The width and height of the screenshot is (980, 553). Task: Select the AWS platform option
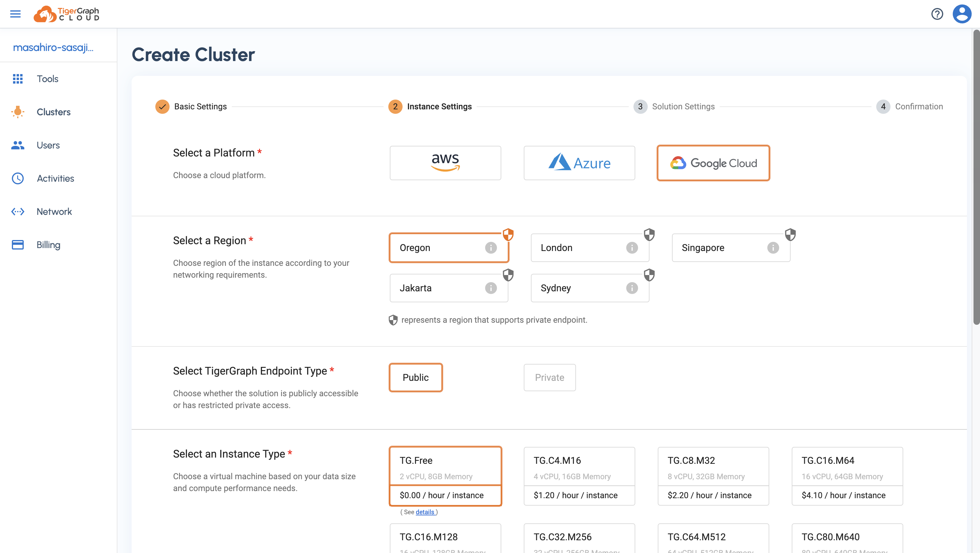click(445, 163)
